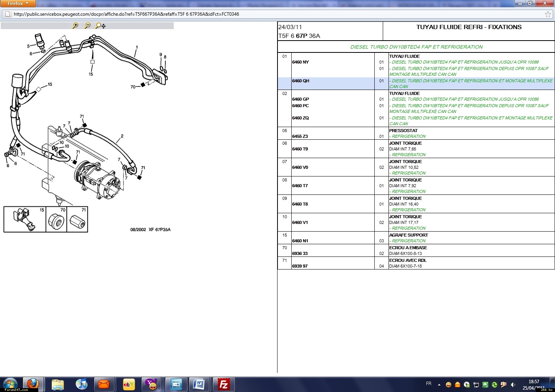The width and height of the screenshot is (555, 392).
Task: Select part reference 6460 QH row
Action: (x=300, y=81)
